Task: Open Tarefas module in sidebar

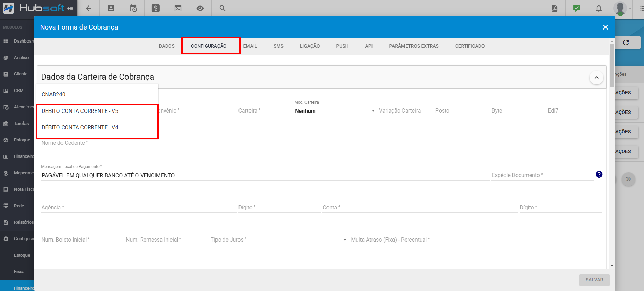Action: coord(17,124)
